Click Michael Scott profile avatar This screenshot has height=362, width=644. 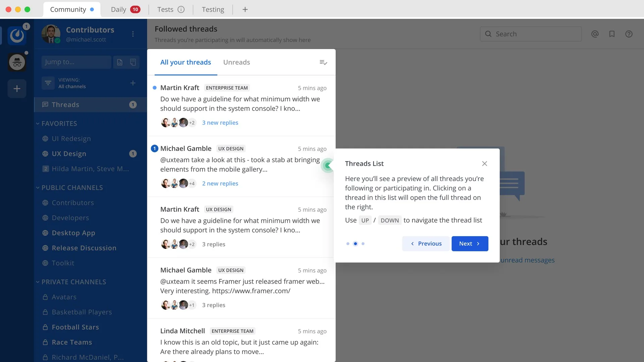click(x=51, y=34)
